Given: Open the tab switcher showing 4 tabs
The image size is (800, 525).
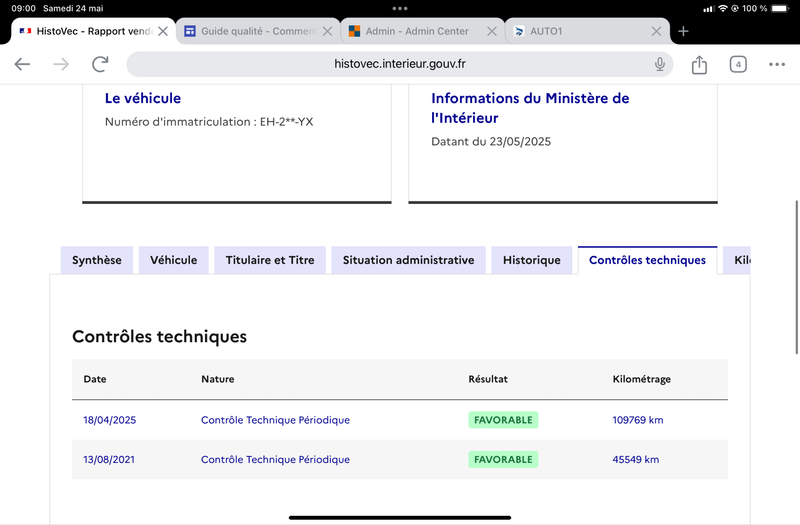Looking at the screenshot, I should tap(738, 64).
